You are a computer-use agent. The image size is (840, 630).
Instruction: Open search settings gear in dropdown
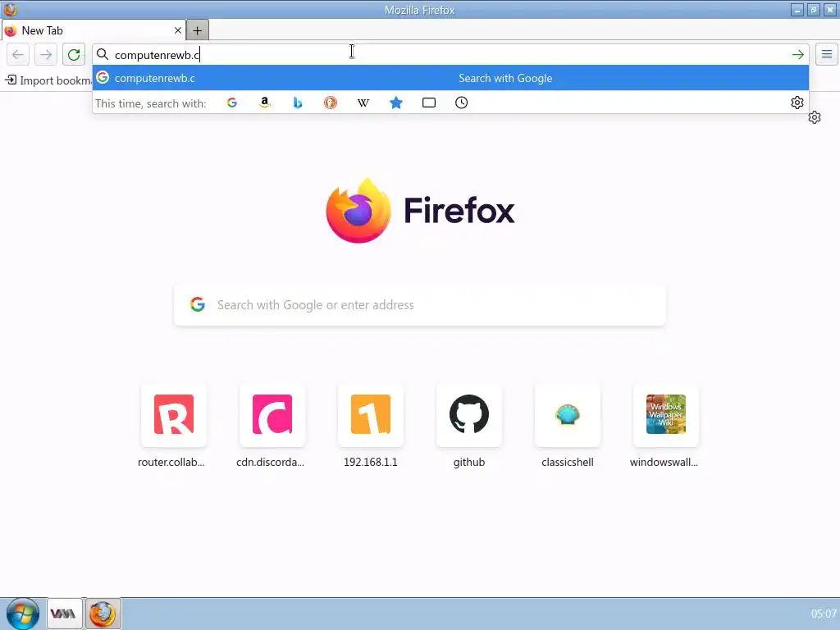click(x=797, y=103)
